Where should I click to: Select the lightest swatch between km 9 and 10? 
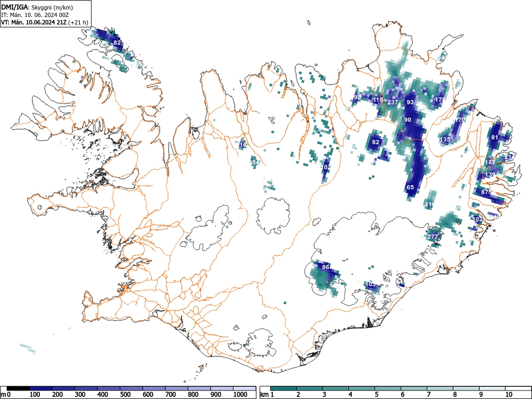click(492, 388)
